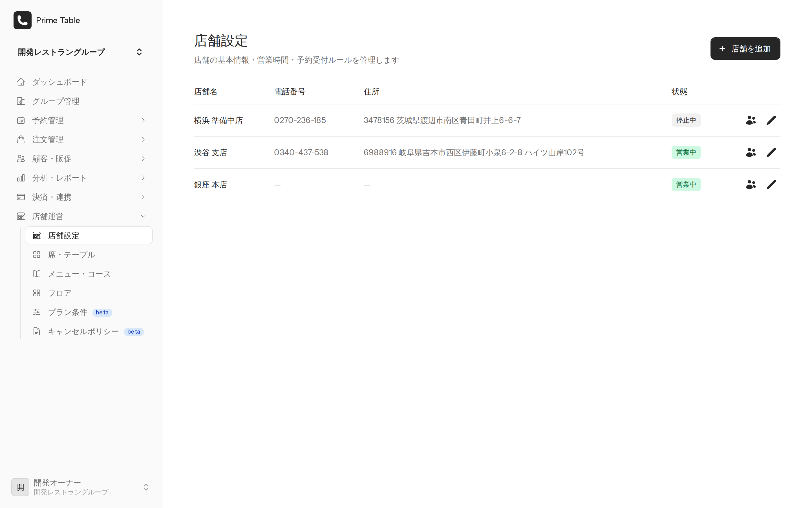The width and height of the screenshot is (812, 508).
Task: Click the 店舗設定 store icon in submenu
Action: 37,236
